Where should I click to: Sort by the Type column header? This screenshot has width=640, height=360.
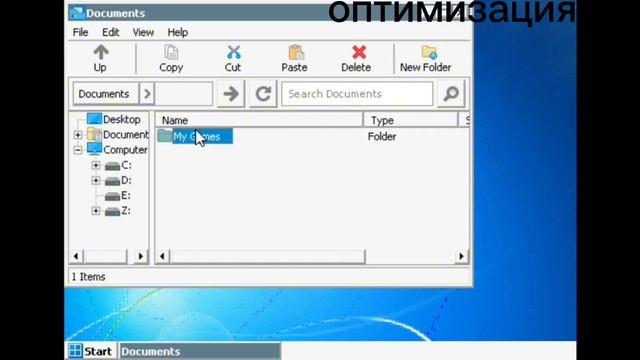[410, 120]
